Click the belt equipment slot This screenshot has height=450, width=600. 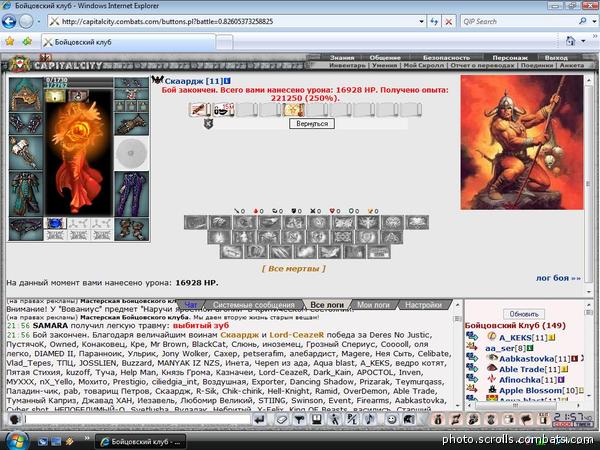pyautogui.click(x=26, y=229)
